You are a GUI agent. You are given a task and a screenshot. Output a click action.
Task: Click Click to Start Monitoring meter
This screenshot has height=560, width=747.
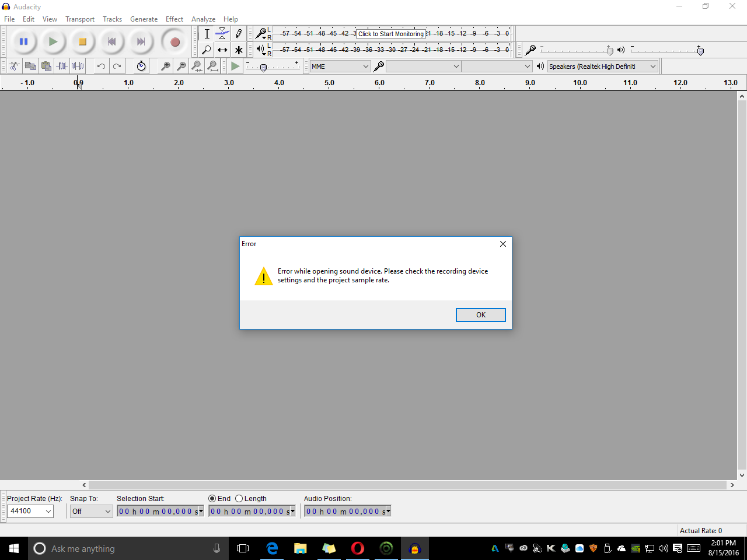tap(391, 34)
